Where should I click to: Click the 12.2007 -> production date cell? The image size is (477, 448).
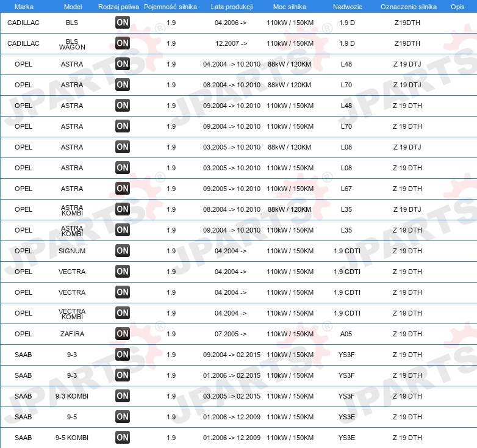[231, 43]
